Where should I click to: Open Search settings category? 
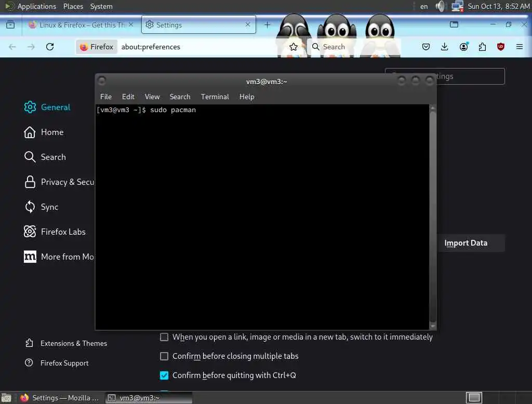tap(45, 157)
